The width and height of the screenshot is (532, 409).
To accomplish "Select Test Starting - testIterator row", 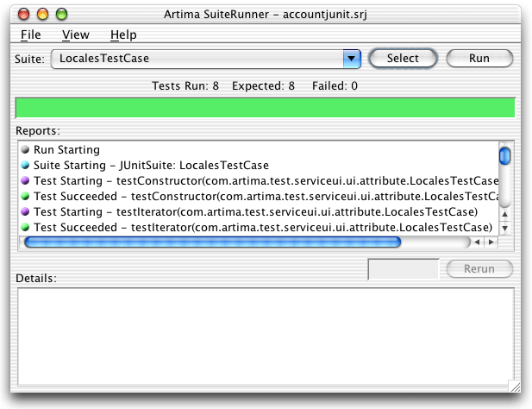I will click(x=259, y=211).
